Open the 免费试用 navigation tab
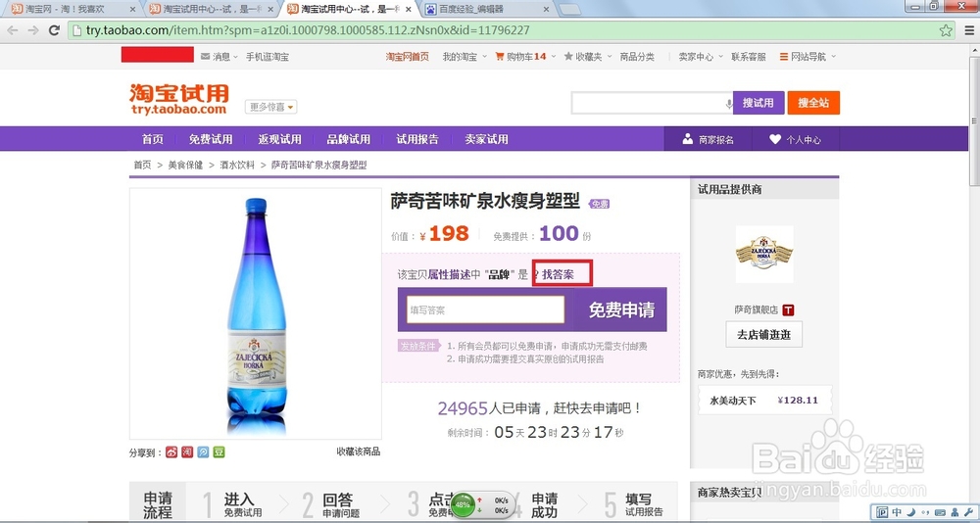 point(211,139)
